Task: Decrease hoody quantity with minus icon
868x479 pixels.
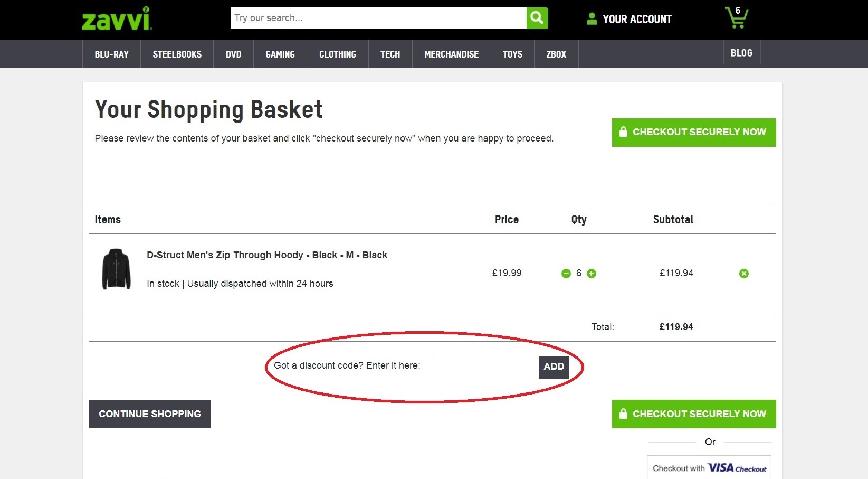Action: tap(566, 274)
